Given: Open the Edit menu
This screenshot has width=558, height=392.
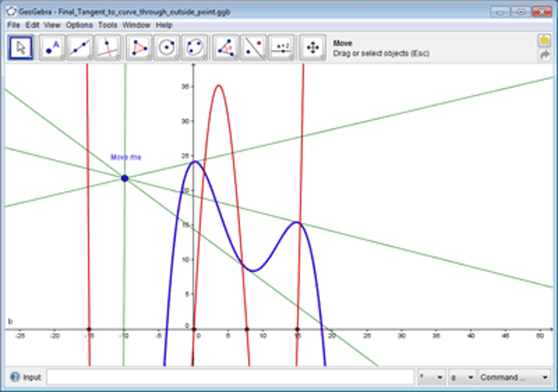Looking at the screenshot, I should click(32, 25).
